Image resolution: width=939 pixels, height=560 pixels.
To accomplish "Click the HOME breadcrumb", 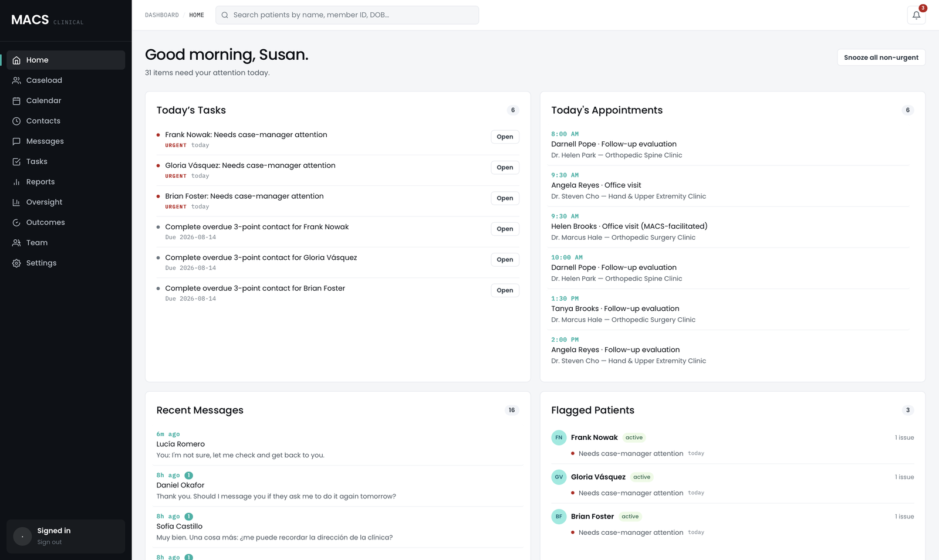I will (x=197, y=15).
